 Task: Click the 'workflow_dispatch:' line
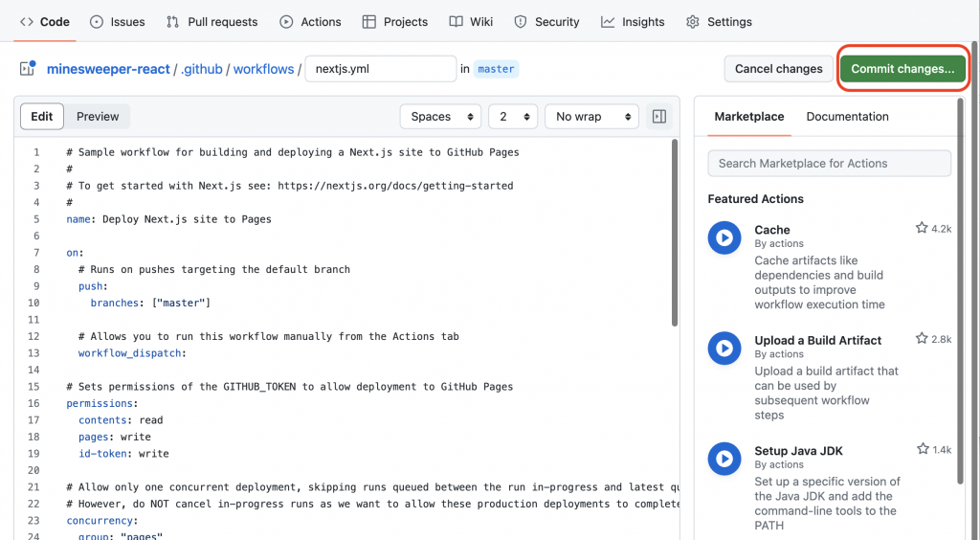(132, 353)
